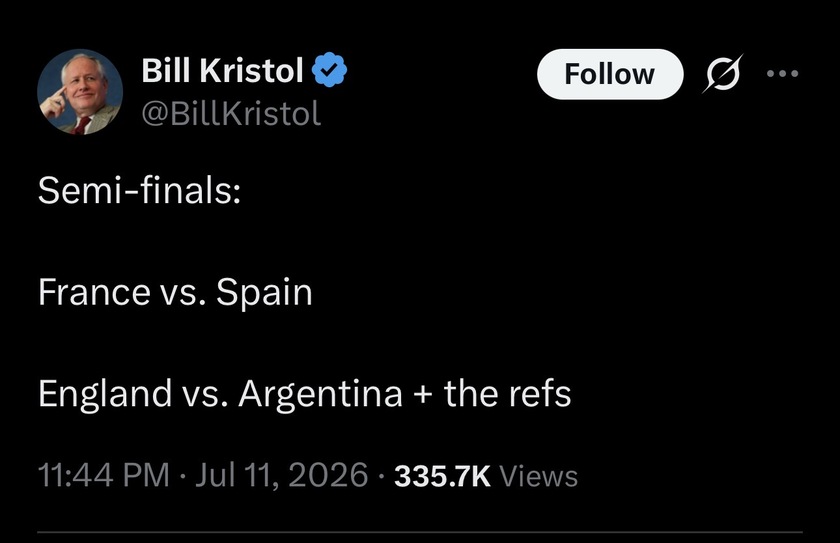Click the plus sign after Argentina

pos(423,396)
